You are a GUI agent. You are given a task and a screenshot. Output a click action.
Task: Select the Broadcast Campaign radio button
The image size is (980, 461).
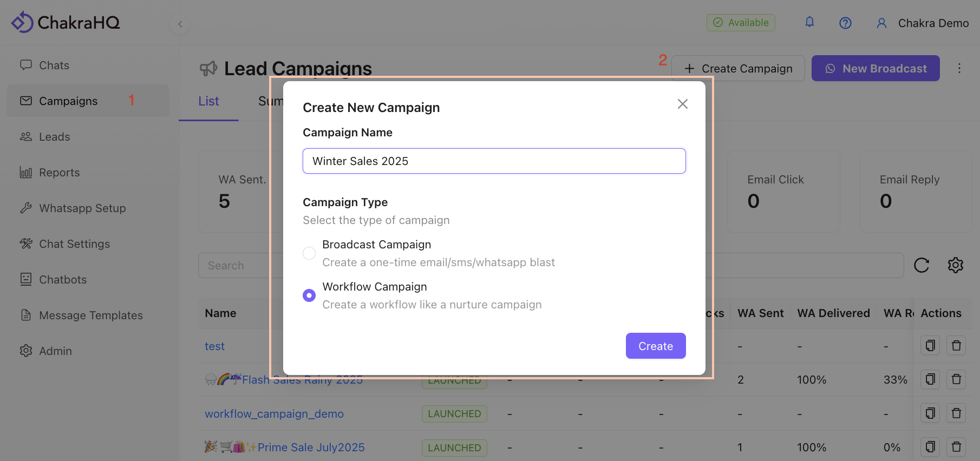(x=309, y=253)
